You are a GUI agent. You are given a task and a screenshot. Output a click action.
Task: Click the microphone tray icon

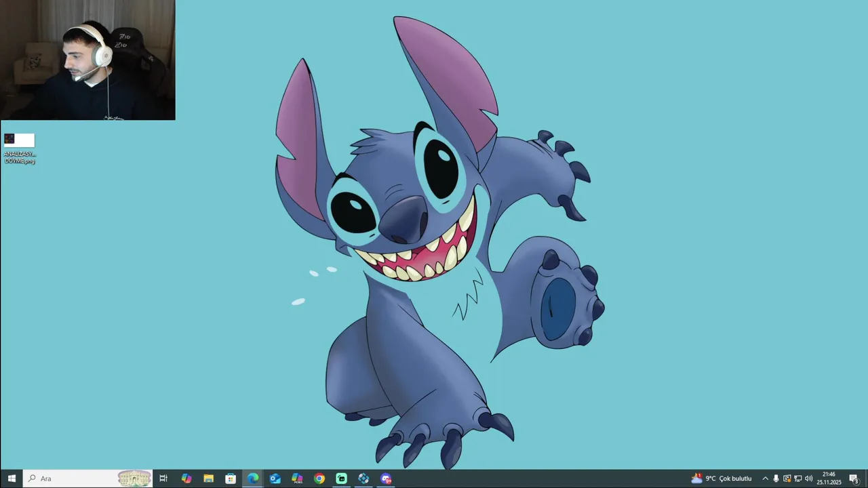point(776,479)
